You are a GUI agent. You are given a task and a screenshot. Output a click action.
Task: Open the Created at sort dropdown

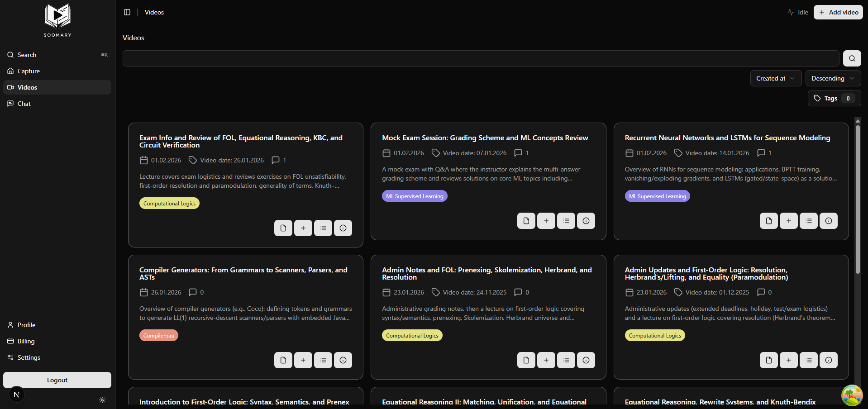pyautogui.click(x=775, y=78)
